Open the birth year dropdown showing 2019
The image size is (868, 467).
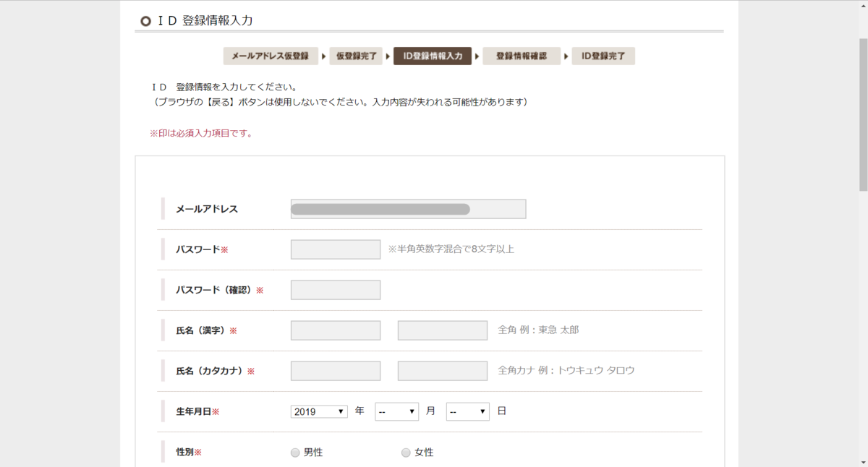pos(318,411)
